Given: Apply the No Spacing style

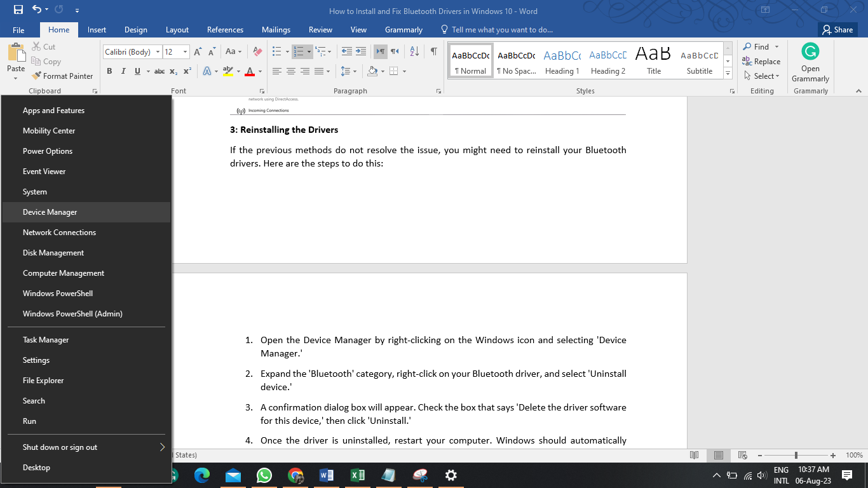Looking at the screenshot, I should (x=516, y=61).
